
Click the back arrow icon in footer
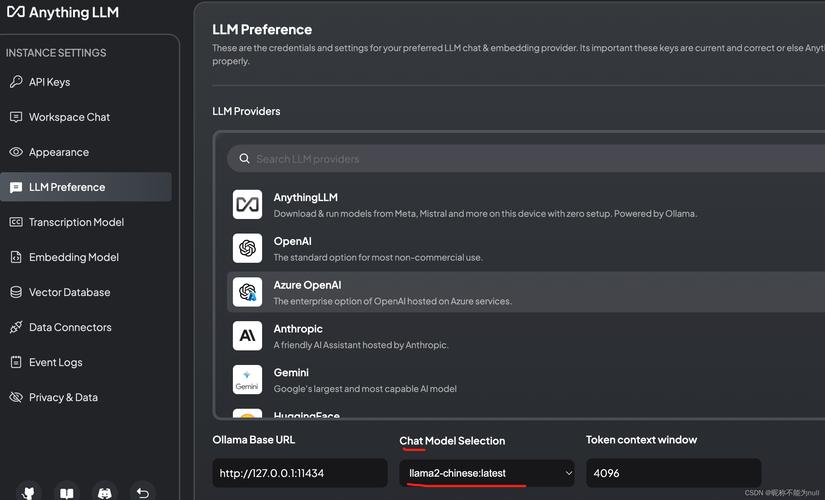click(143, 493)
